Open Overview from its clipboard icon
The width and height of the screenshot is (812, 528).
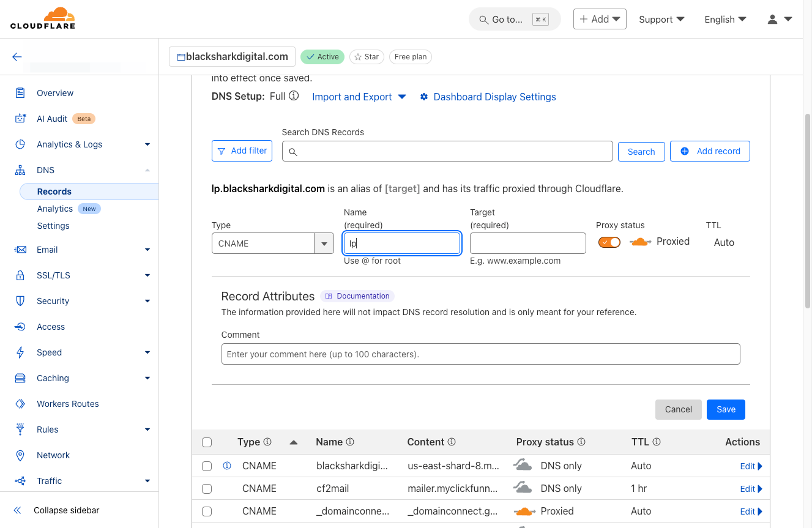pos(20,93)
